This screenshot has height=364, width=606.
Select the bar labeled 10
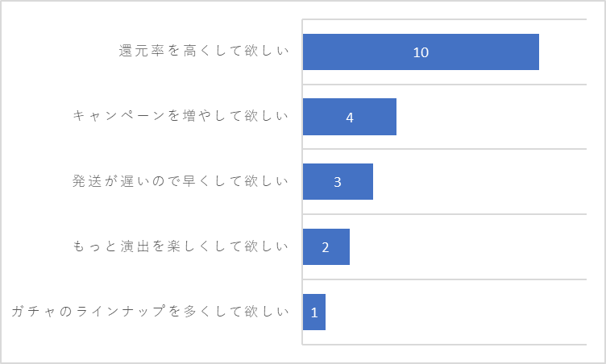tap(421, 52)
